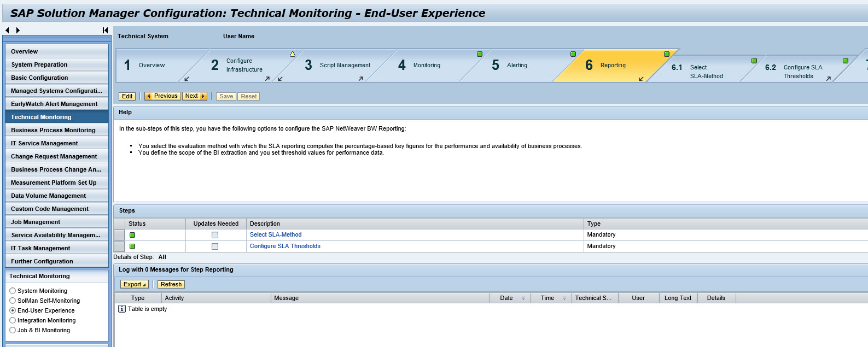Select row selector for Configure SLA Thresholds row
Viewport: 868px width, 347px height.
(x=119, y=246)
